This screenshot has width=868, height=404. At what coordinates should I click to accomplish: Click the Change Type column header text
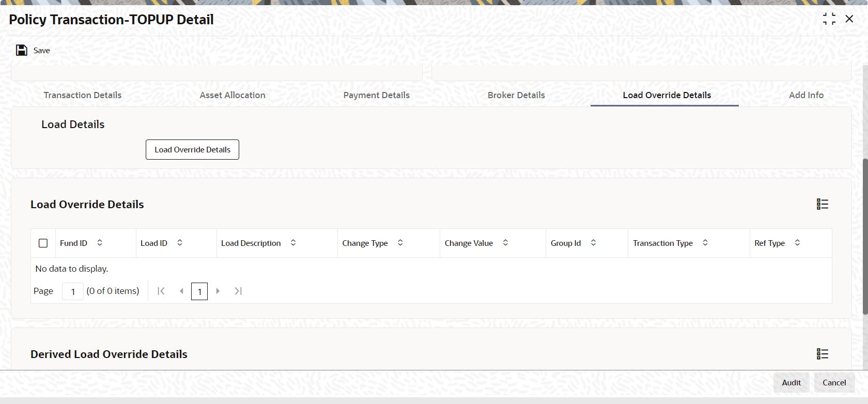pyautogui.click(x=365, y=243)
